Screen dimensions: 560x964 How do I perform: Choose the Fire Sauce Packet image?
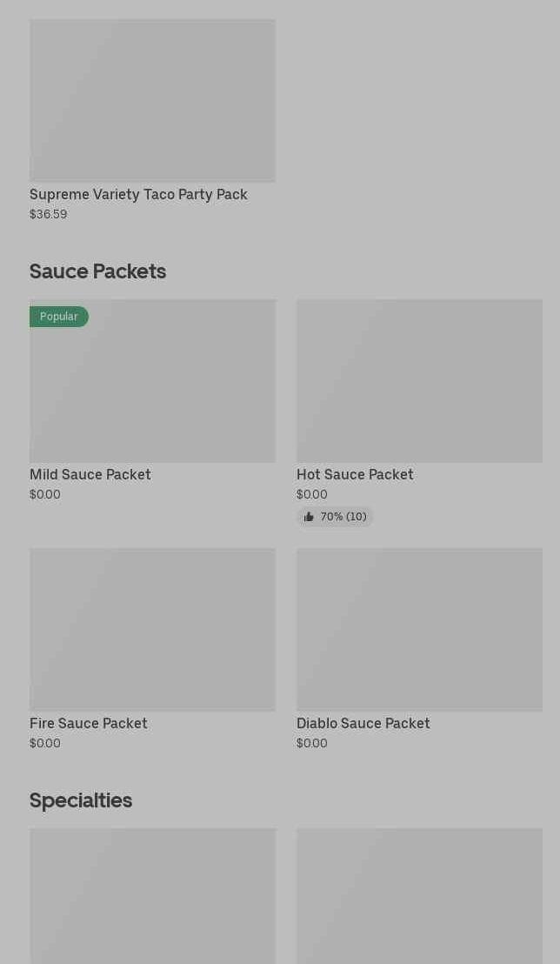(152, 629)
